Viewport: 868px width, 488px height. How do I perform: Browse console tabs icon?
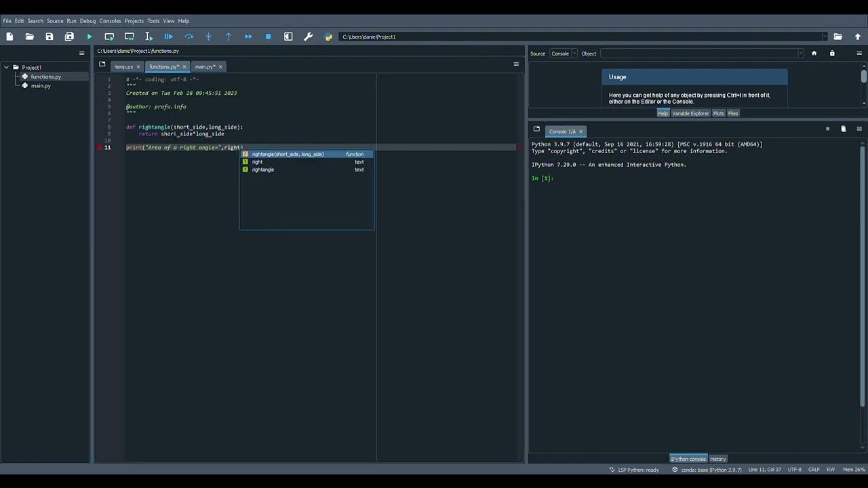click(536, 129)
